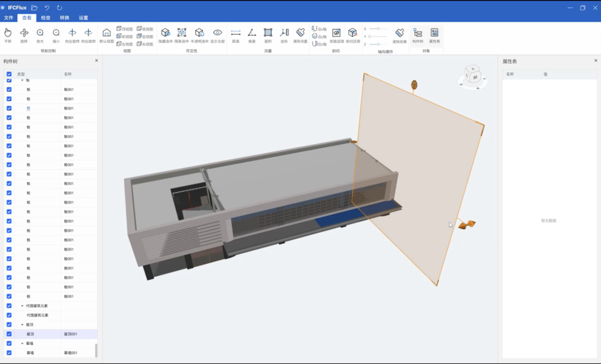This screenshot has height=364, width=601.
Task: Click the 缩小 zoom-out magnifier
Action: coord(56,35)
